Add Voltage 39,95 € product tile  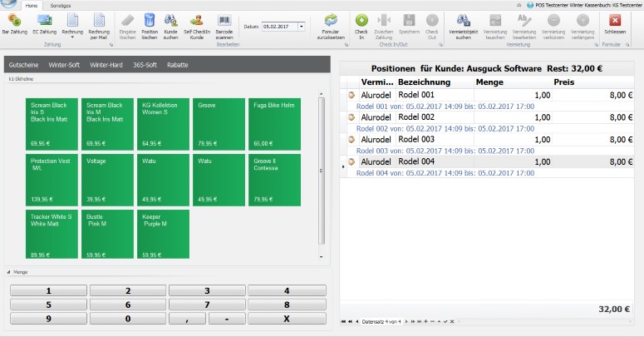point(107,180)
